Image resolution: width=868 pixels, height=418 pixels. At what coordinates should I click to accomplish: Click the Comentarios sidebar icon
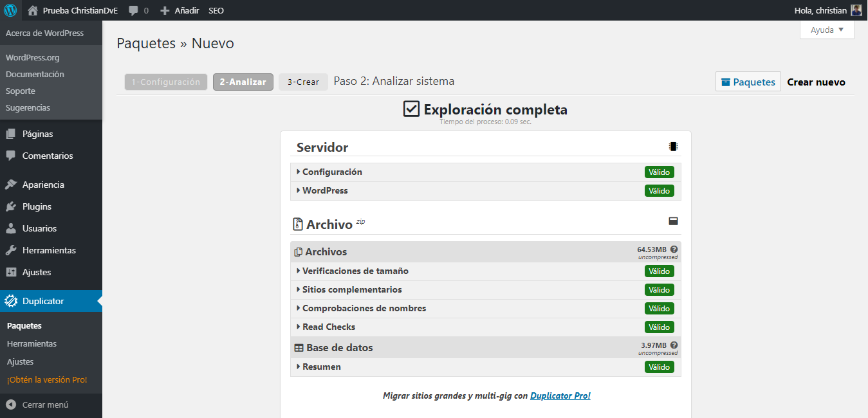(x=11, y=156)
